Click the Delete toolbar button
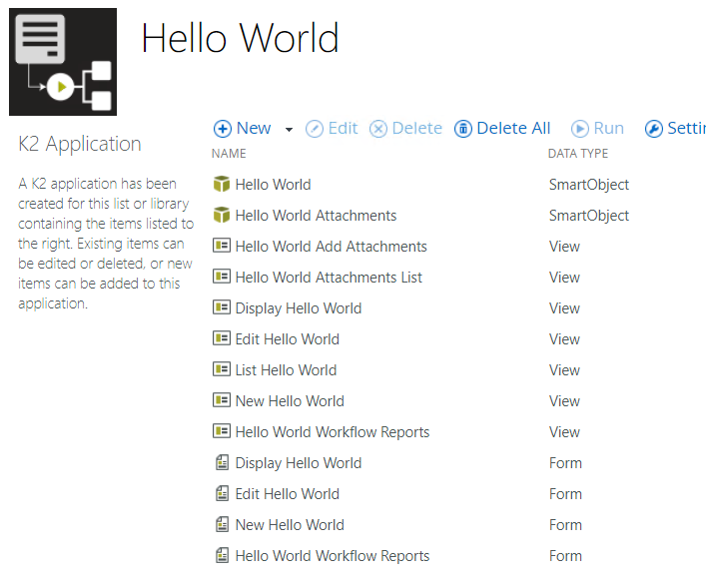This screenshot has height=588, width=706. [405, 129]
